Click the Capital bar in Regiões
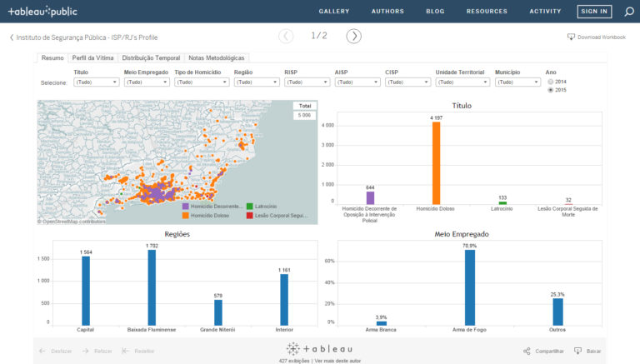The width and height of the screenshot is (640, 364). point(86,291)
